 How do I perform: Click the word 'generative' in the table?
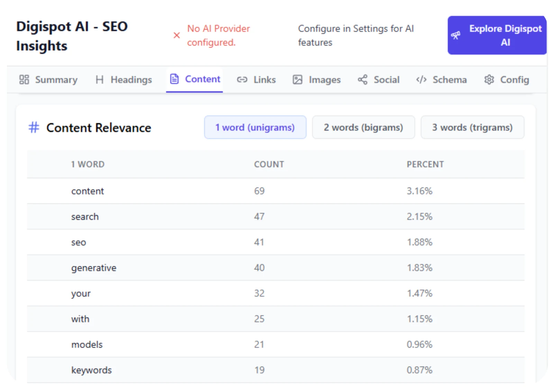coord(94,268)
